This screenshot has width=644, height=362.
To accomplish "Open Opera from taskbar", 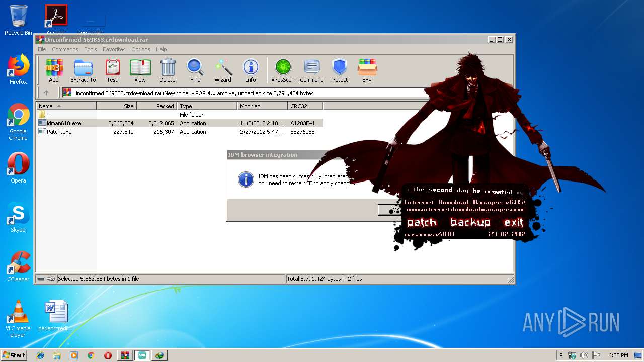I will 108,355.
